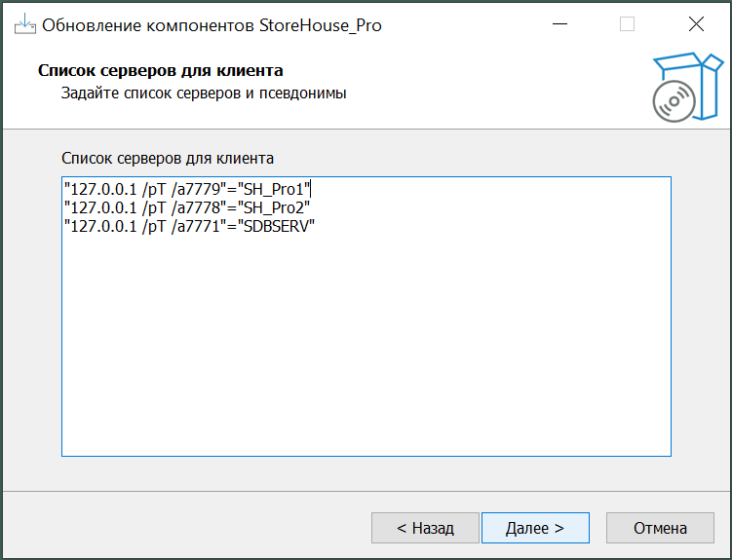The width and height of the screenshot is (732, 560).
Task: Proceed by pressing Далее
Action: click(x=535, y=528)
